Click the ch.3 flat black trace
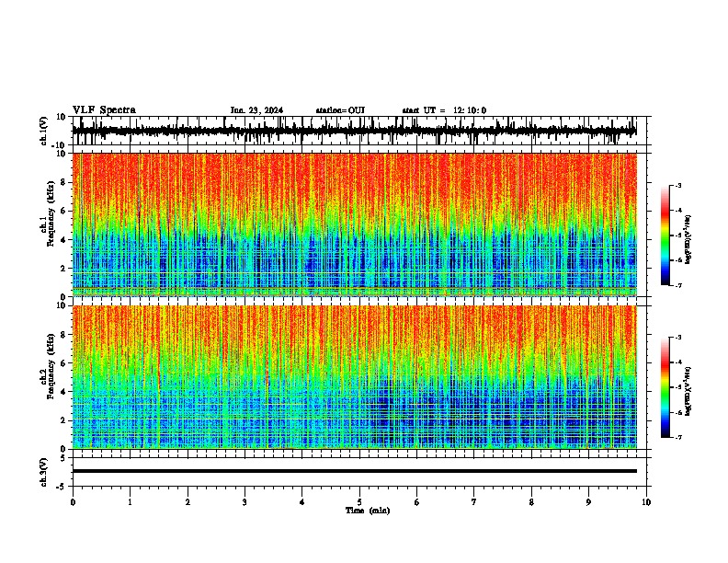 [x=354, y=471]
